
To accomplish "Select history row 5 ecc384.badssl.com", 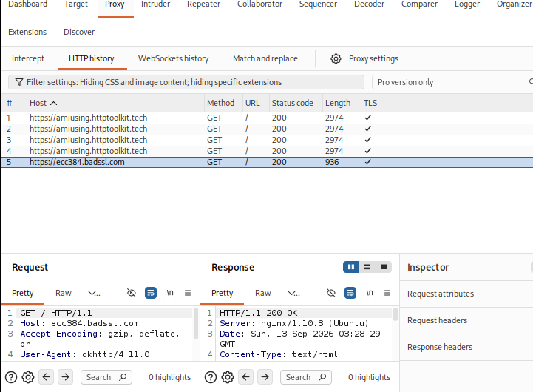I will [x=267, y=162].
